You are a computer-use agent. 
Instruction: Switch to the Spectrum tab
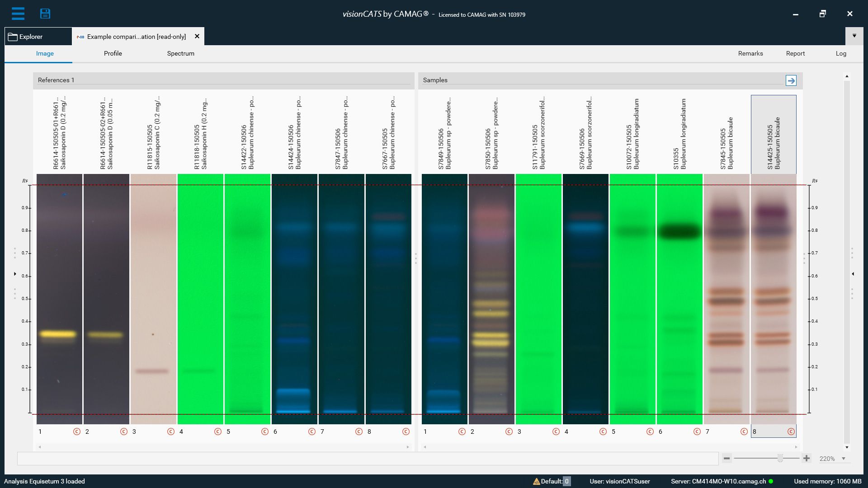[x=180, y=53]
